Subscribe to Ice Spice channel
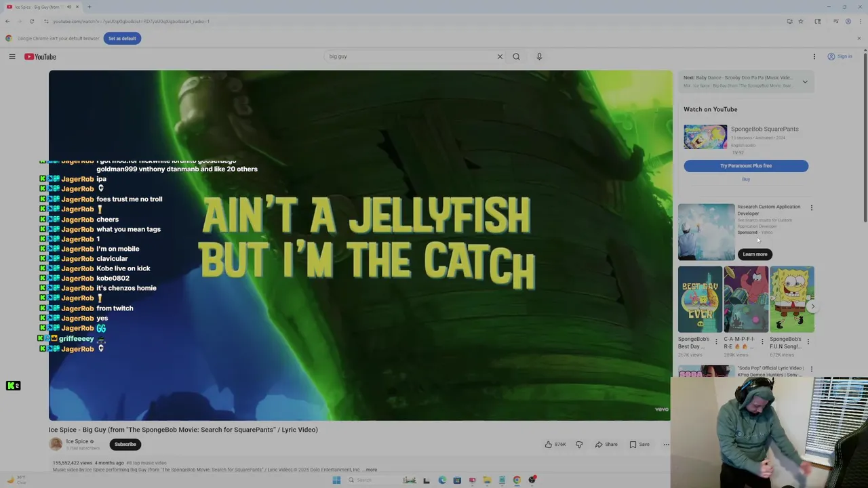Screen dimensions: 868x488 pos(125,445)
